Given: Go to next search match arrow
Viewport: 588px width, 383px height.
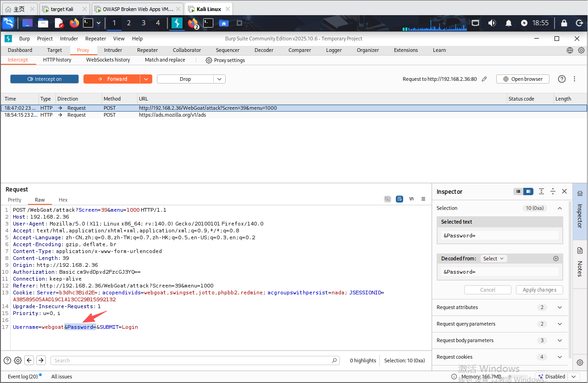Looking at the screenshot, I should [x=41, y=360].
